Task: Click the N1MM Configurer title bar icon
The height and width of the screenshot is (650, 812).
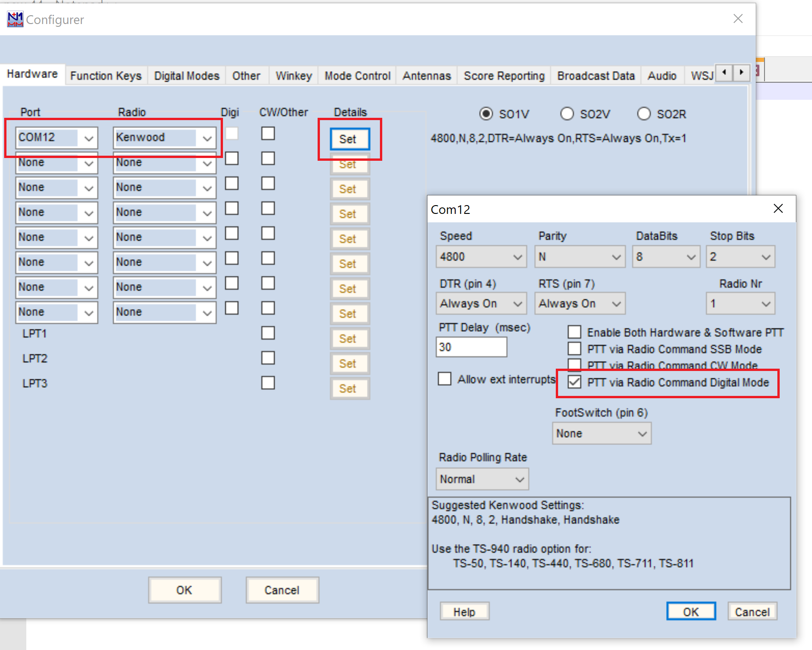Action: (x=15, y=19)
